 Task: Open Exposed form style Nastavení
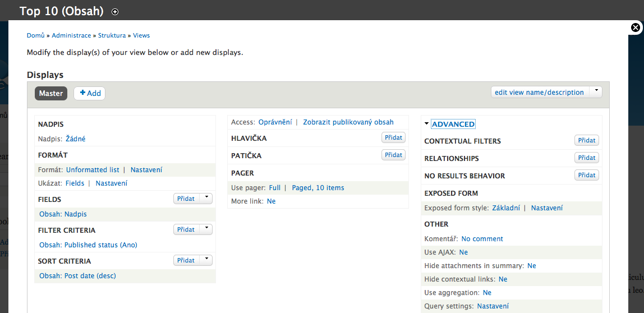click(546, 208)
